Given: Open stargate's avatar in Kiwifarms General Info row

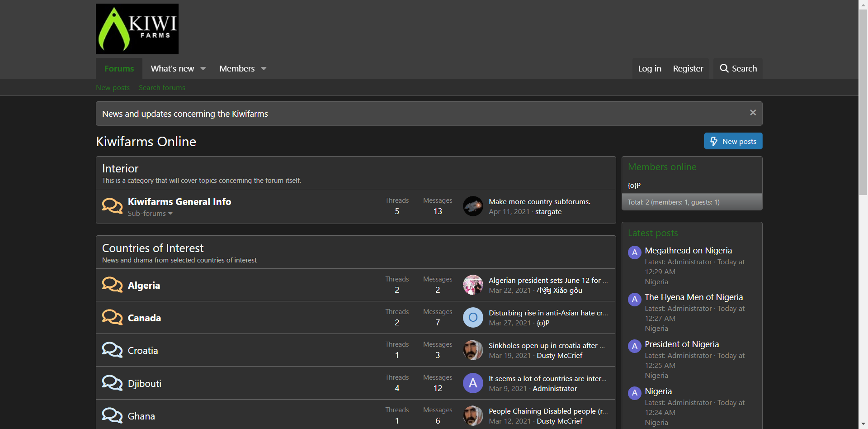Looking at the screenshot, I should pos(473,206).
